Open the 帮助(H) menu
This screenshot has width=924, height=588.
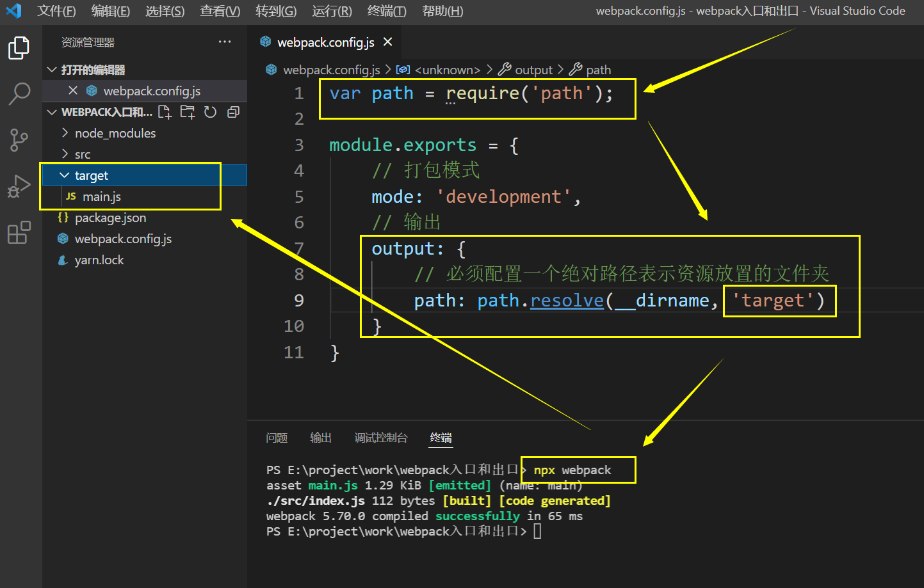tap(442, 11)
